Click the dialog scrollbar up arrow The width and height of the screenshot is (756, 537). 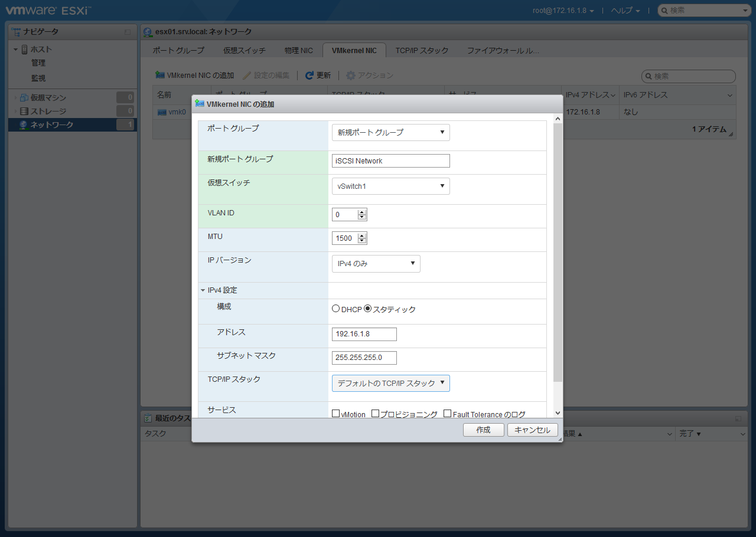558,118
